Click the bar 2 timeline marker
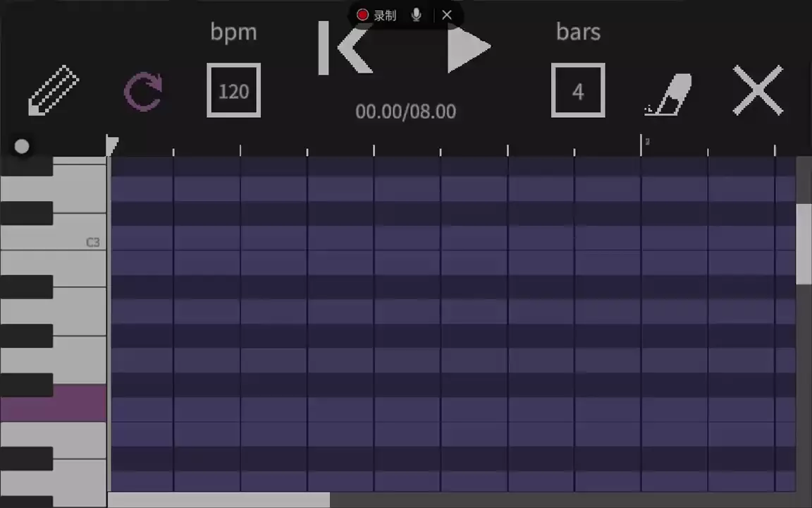 coord(642,145)
